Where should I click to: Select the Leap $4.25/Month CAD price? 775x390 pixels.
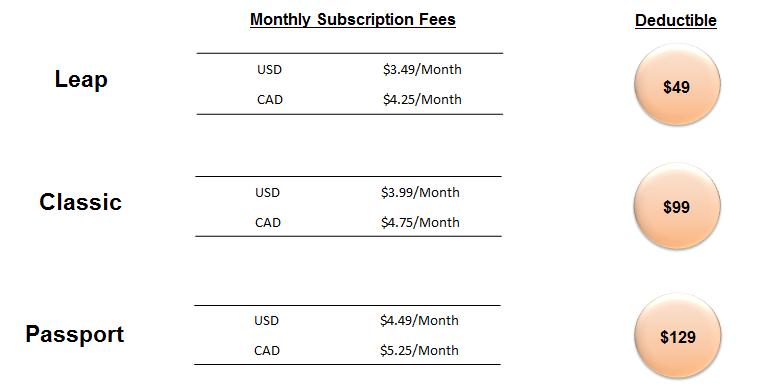tap(422, 99)
